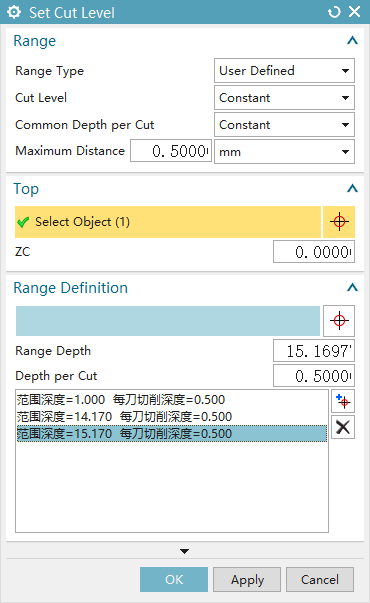Click the Add New Set icon
Screen dimensions: 370x603
(x=343, y=401)
